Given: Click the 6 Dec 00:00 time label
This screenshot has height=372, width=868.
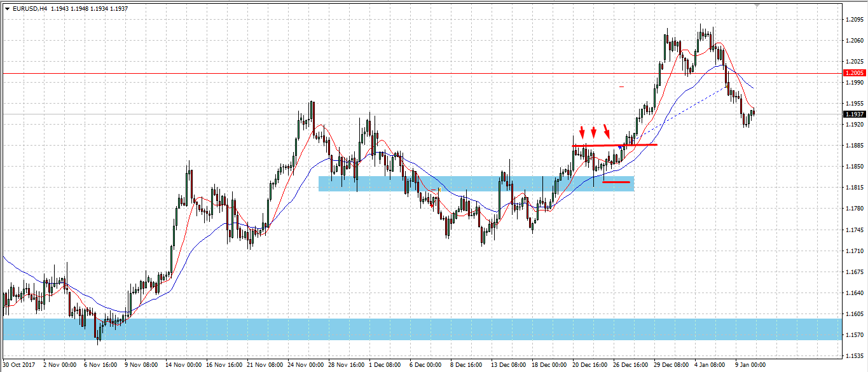Looking at the screenshot, I should coord(425,365).
